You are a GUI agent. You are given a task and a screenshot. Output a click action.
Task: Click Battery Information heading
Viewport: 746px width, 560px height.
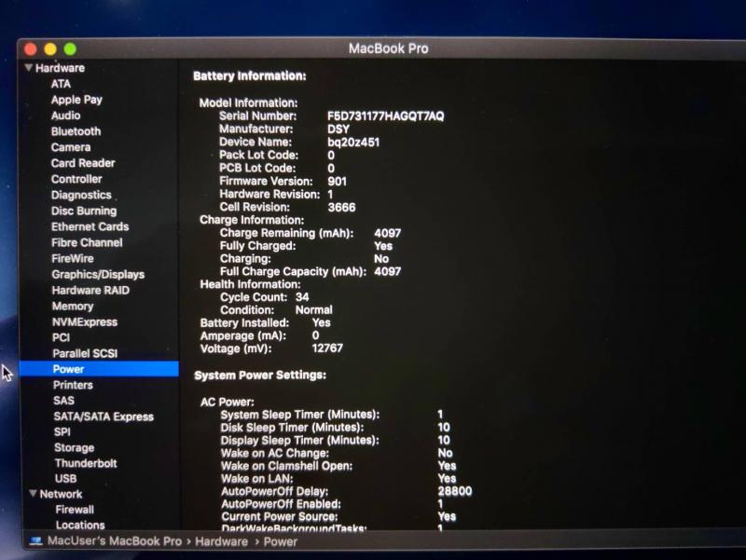(x=249, y=76)
